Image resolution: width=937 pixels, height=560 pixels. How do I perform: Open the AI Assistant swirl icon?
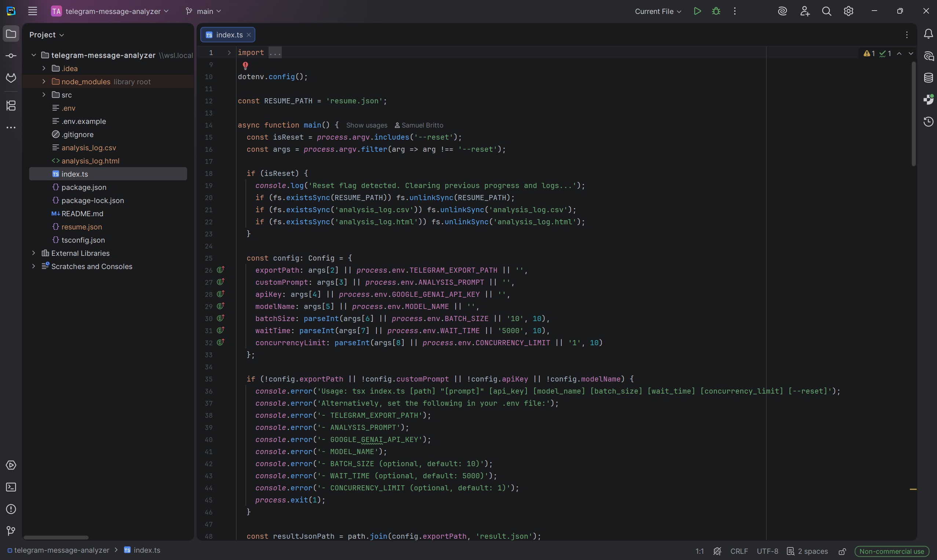click(782, 11)
